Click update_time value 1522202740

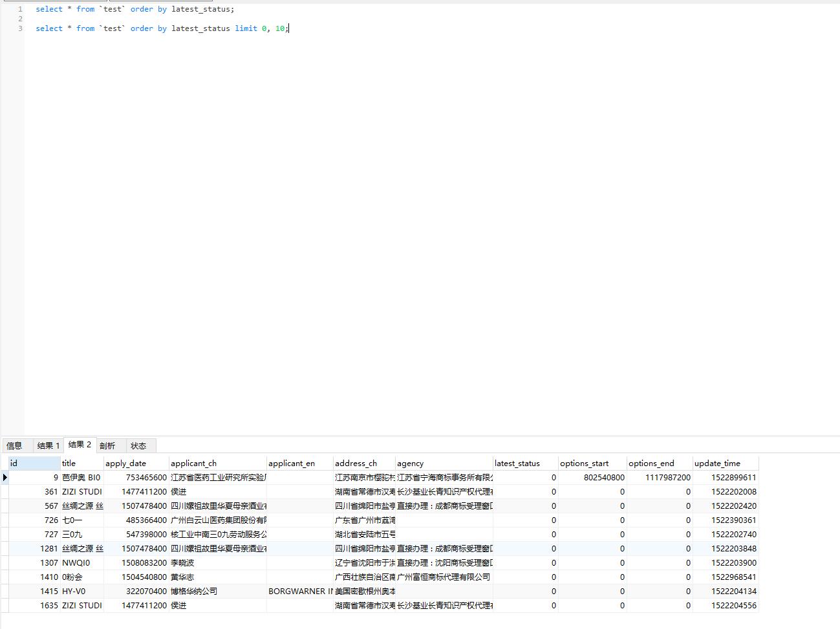[x=726, y=535]
